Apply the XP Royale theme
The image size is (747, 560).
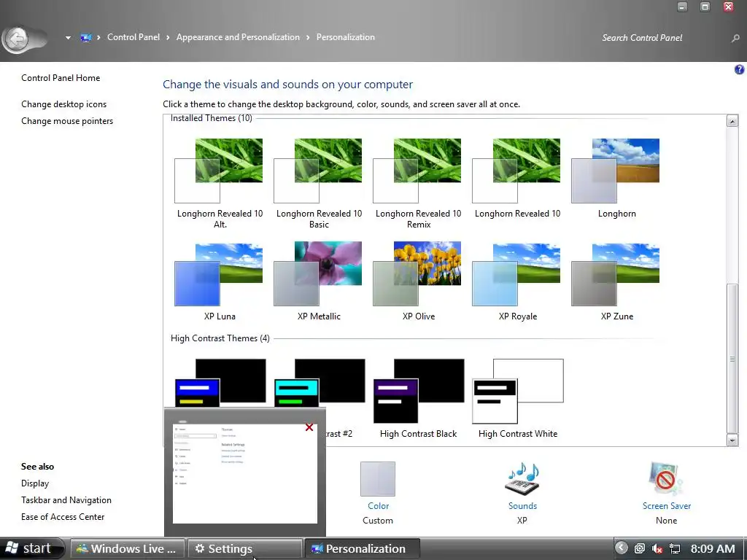click(517, 282)
